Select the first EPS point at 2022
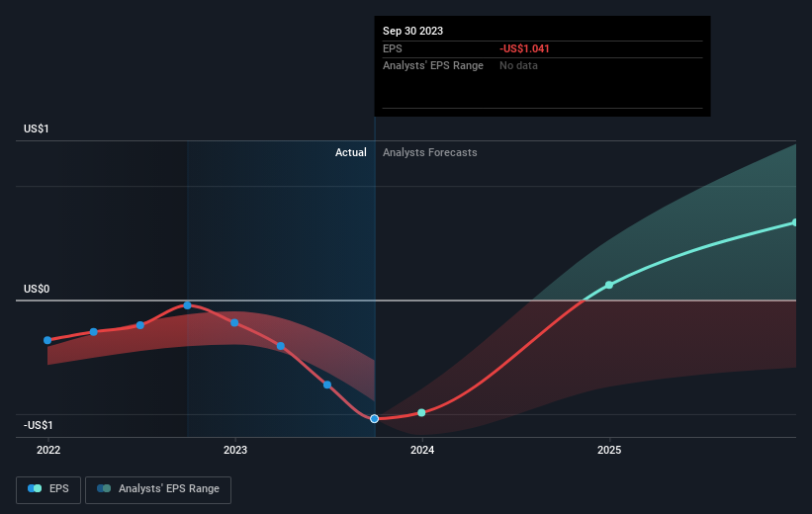Screen dimensions: 812x514 tap(47, 340)
